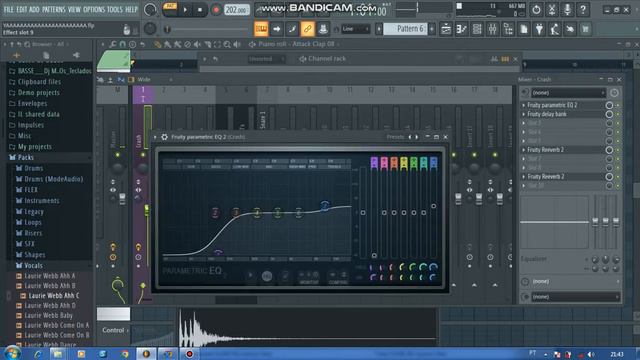The image size is (640, 360).
Task: Toggle the highlighted link toolbar icon
Action: [307, 29]
